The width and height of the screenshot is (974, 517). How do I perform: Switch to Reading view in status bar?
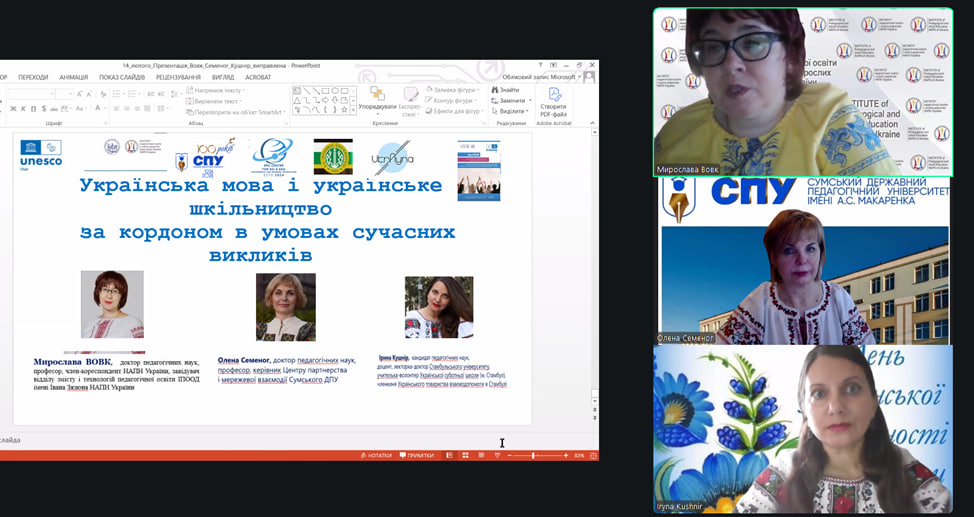(x=479, y=455)
